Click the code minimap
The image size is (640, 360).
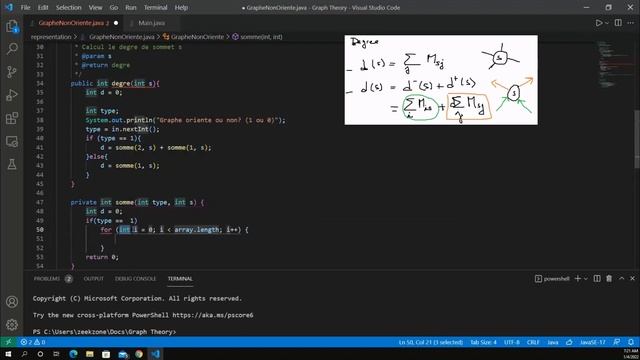pos(615,63)
